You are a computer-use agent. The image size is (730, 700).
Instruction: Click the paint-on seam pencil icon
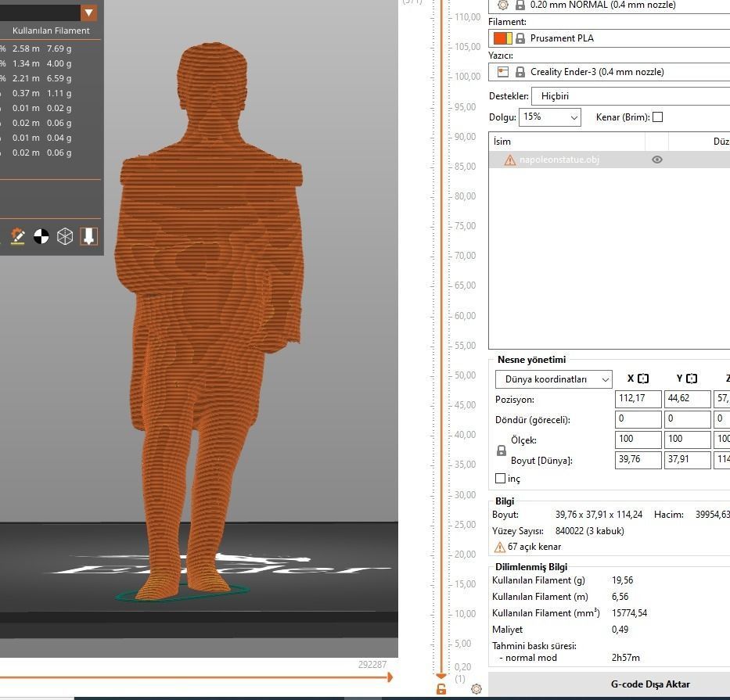click(18, 236)
